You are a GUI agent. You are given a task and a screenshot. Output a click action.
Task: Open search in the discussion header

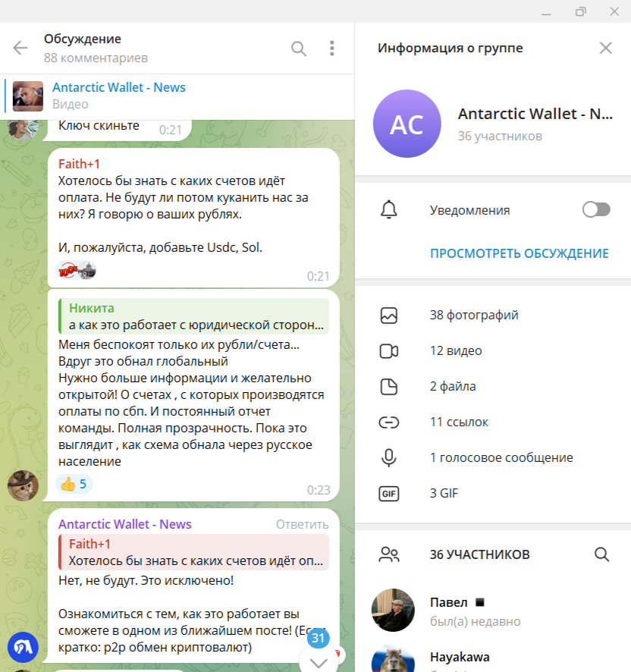point(299,49)
